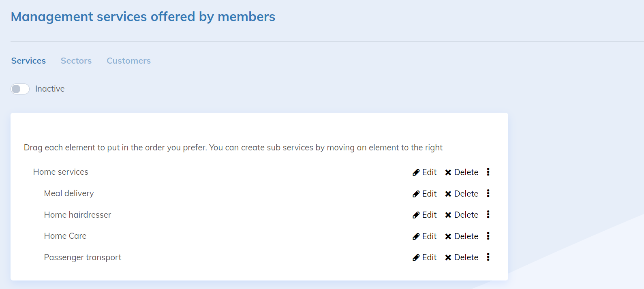Image resolution: width=644 pixels, height=289 pixels.
Task: Select the Services tab
Action: (28, 61)
